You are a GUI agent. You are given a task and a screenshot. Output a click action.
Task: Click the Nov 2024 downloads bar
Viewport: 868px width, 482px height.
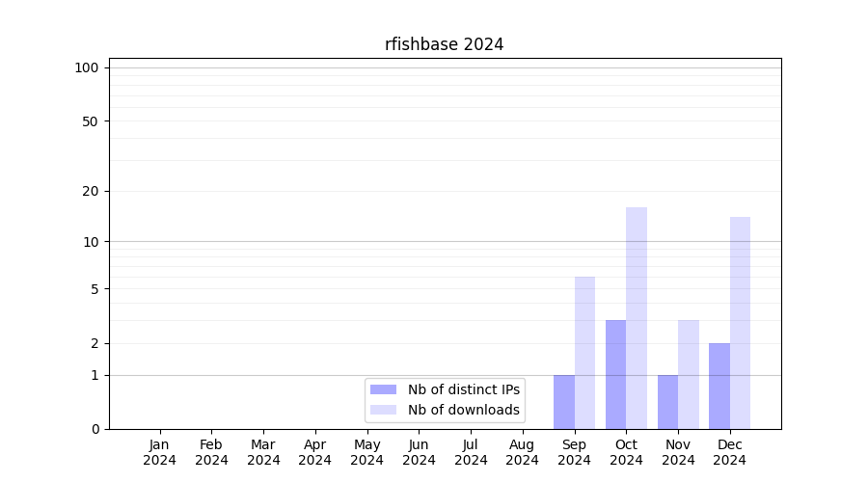(689, 374)
